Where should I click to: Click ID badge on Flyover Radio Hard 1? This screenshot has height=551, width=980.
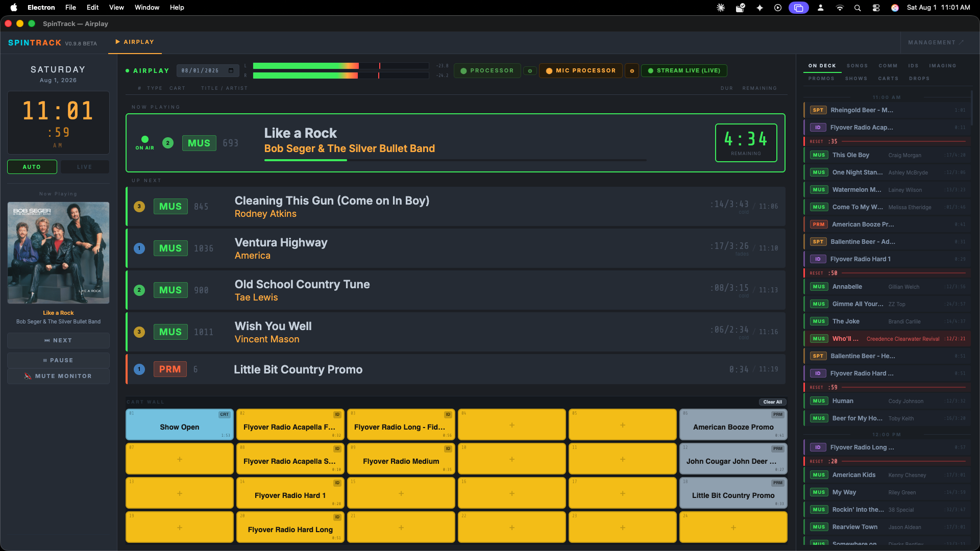(818, 259)
